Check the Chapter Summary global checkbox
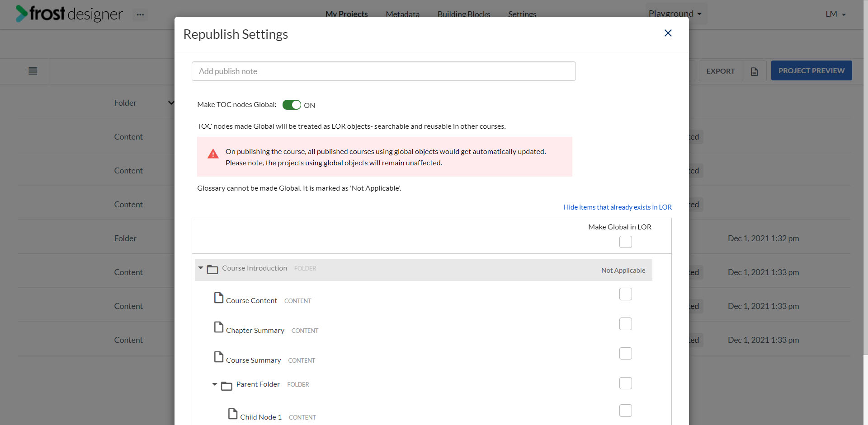The height and width of the screenshot is (425, 868). tap(626, 324)
